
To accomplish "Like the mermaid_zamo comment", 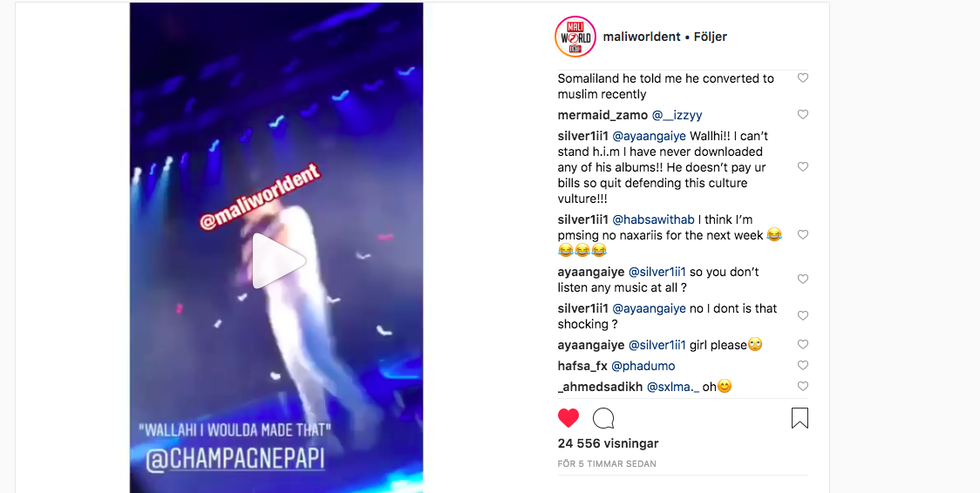I will (803, 115).
